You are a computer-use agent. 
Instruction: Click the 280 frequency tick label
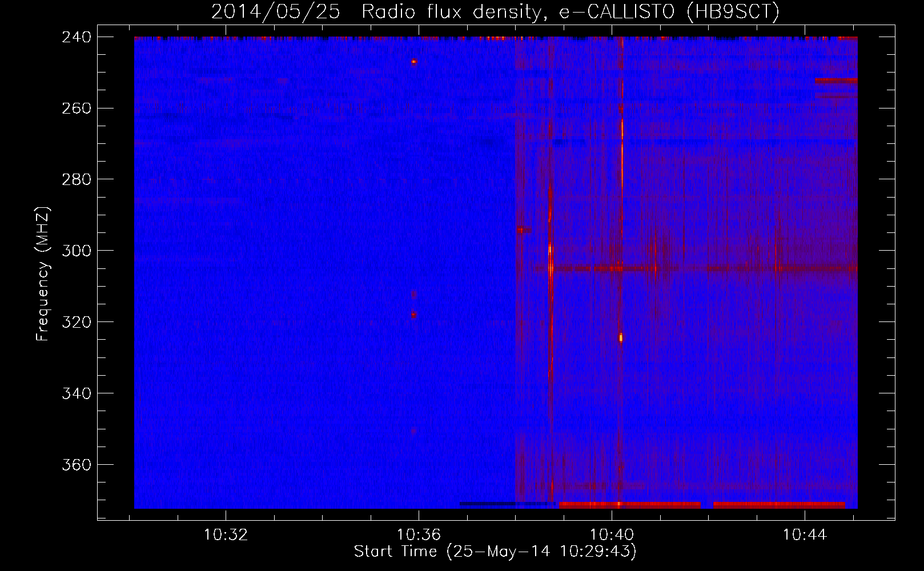click(x=77, y=179)
